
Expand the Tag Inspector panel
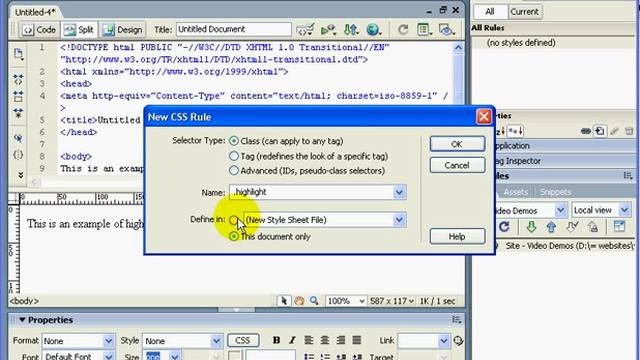pos(518,161)
